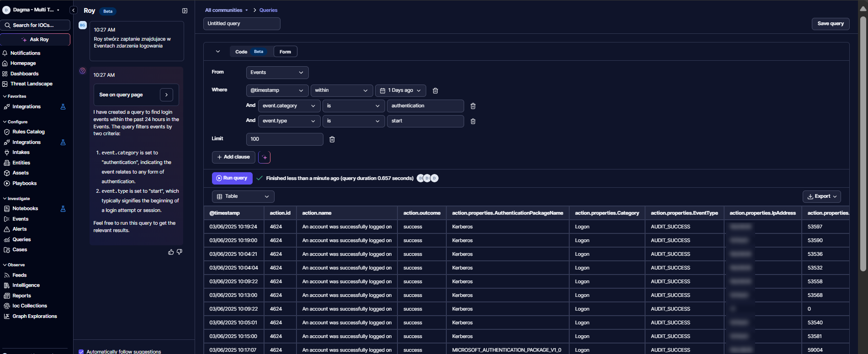The image size is (868, 354).
Task: Toggle Automatically follow suggestions checkbox
Action: pyautogui.click(x=81, y=351)
